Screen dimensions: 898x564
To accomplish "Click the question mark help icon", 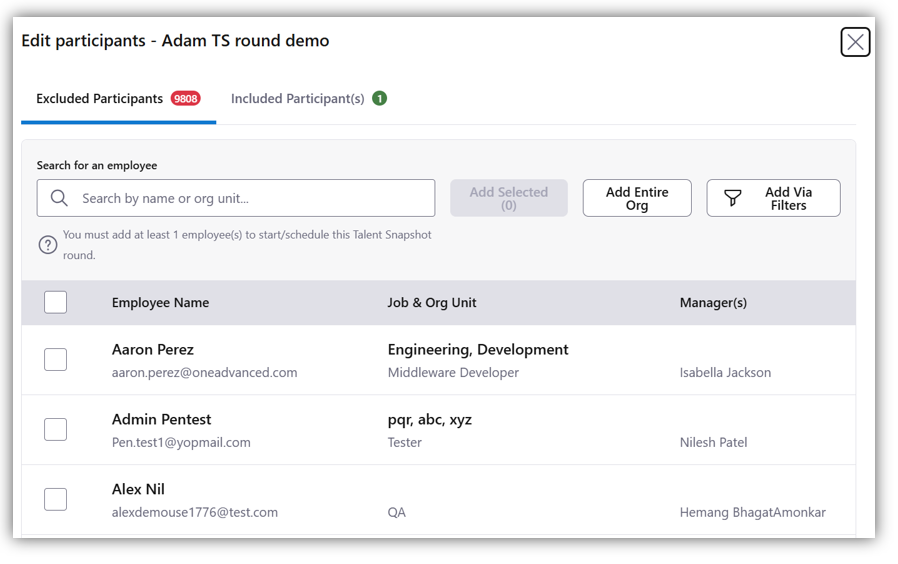I will [48, 245].
